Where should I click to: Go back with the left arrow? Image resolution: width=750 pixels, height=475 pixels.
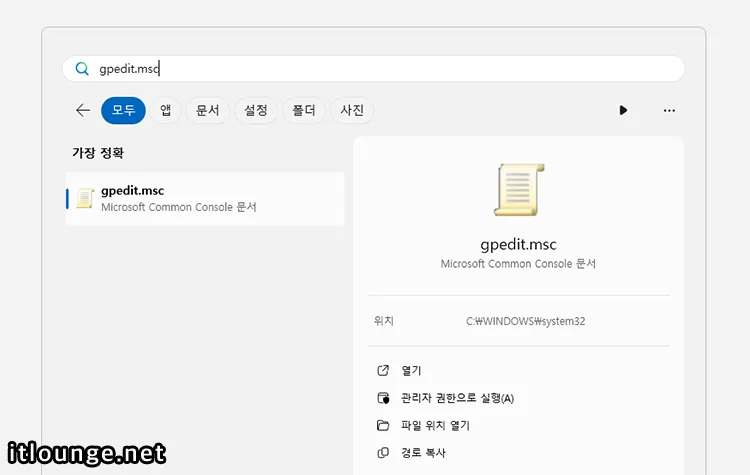coord(83,110)
